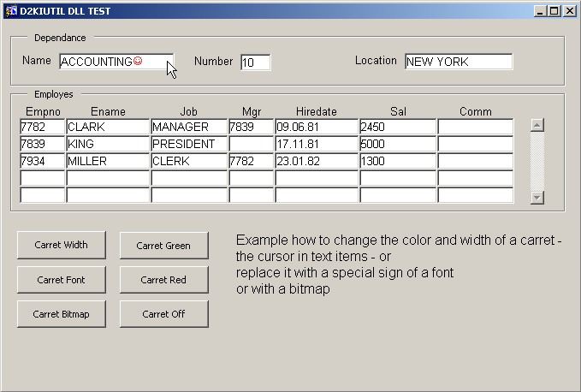Click the Carret Font button
581x392 pixels.
(62, 280)
